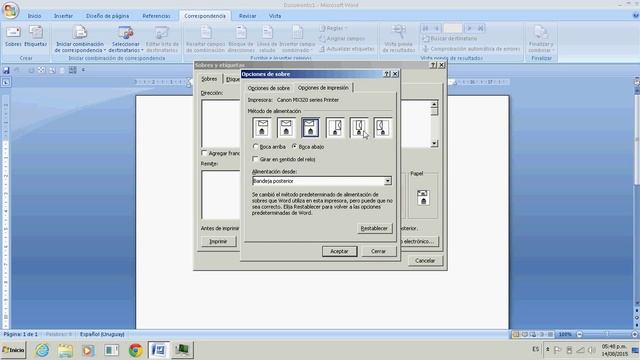Screen dimensions: 640x360
Task: Pick the fourth rotated envelope feed icon
Action: click(335, 128)
